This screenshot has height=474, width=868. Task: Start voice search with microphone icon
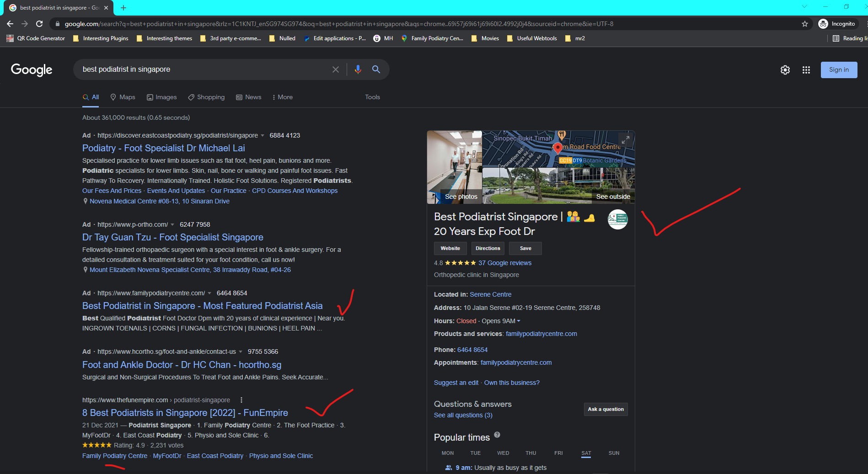[358, 69]
